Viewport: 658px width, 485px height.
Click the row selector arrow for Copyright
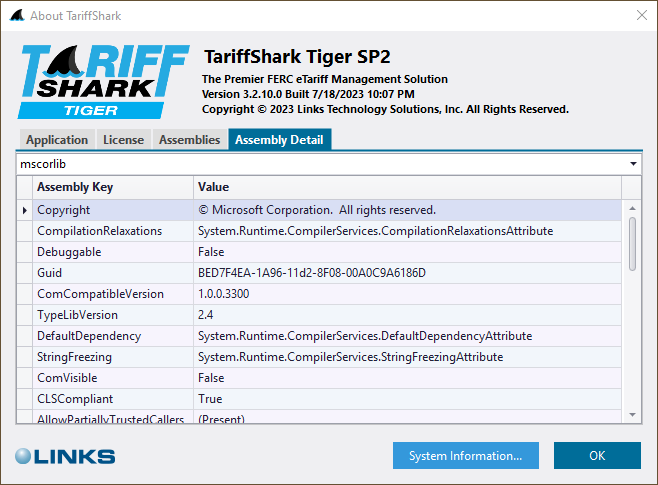(x=25, y=210)
